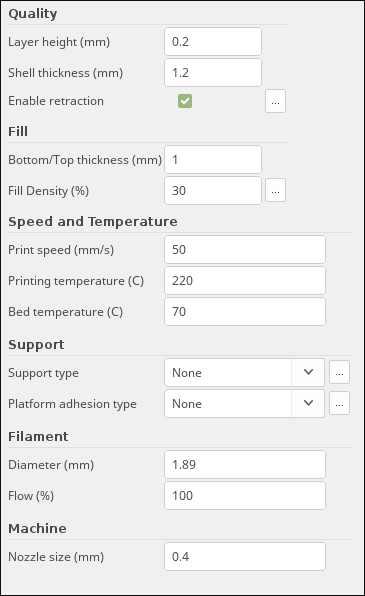Select the Nozzle size input field
The image size is (365, 596).
click(x=245, y=556)
